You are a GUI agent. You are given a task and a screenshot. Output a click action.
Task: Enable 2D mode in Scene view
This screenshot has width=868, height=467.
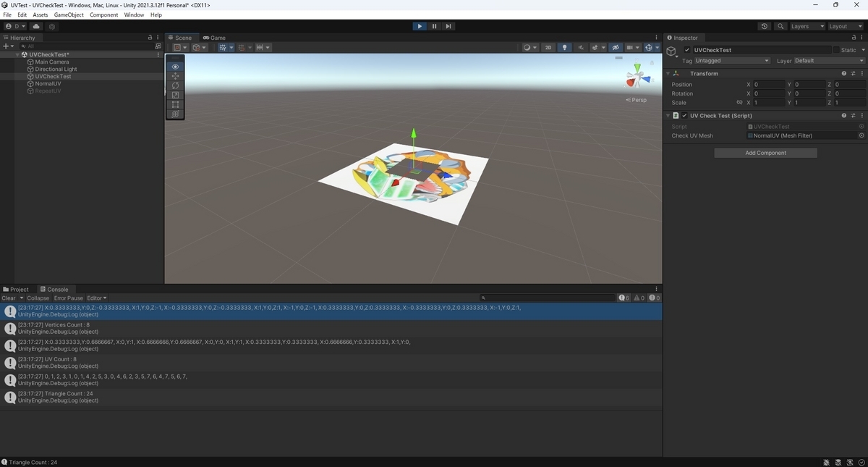(548, 47)
